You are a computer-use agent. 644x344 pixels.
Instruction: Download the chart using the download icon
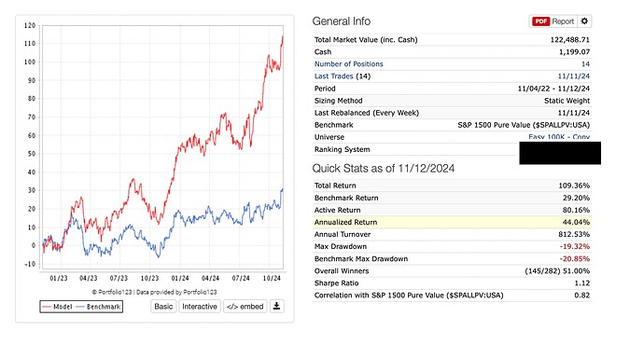[x=277, y=307]
